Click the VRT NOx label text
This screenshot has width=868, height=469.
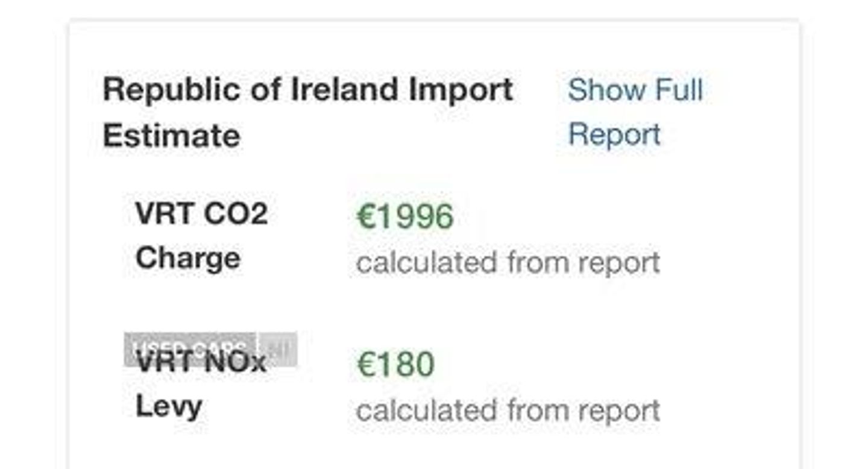pyautogui.click(x=201, y=362)
